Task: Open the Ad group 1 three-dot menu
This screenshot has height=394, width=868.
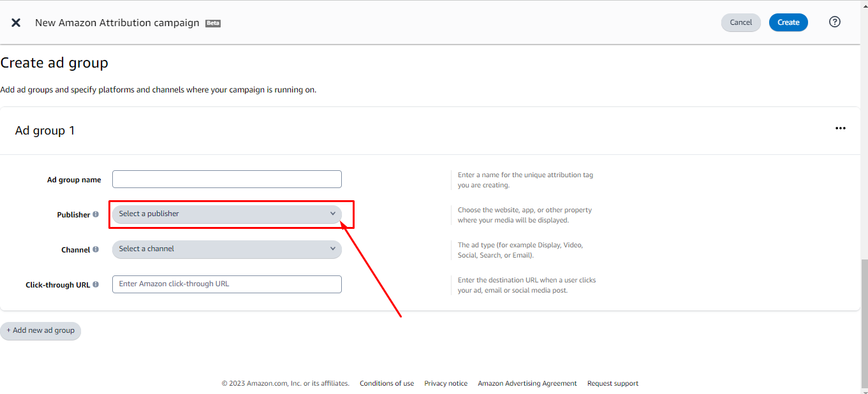Action: 841,128
